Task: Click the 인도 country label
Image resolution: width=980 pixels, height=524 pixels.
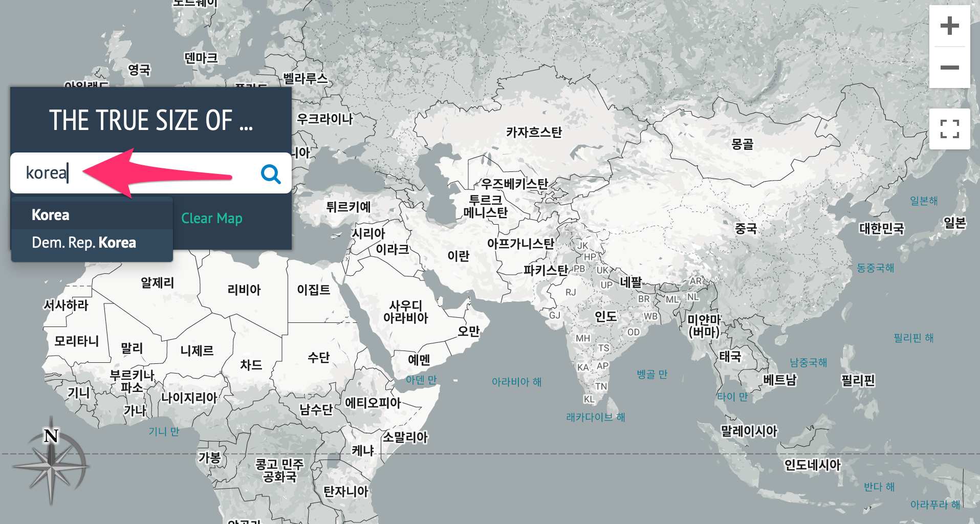Action: click(x=605, y=317)
